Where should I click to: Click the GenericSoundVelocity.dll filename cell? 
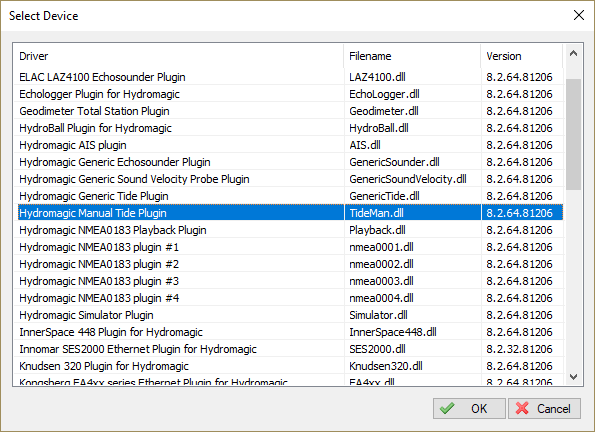pos(408,179)
